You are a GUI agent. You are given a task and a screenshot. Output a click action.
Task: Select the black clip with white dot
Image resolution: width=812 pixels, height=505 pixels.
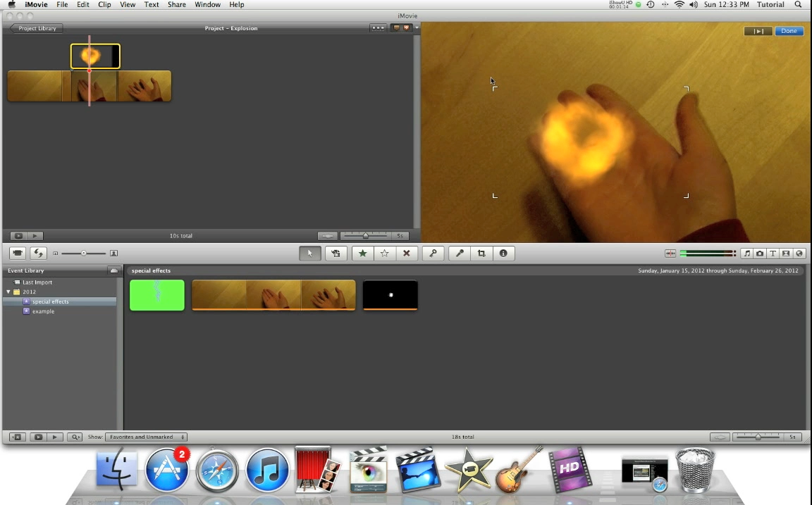tap(390, 295)
